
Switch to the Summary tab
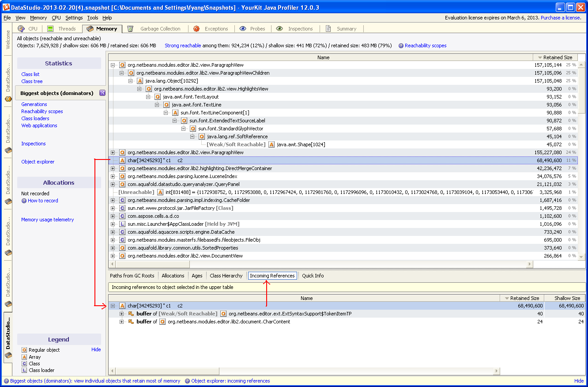click(341, 29)
